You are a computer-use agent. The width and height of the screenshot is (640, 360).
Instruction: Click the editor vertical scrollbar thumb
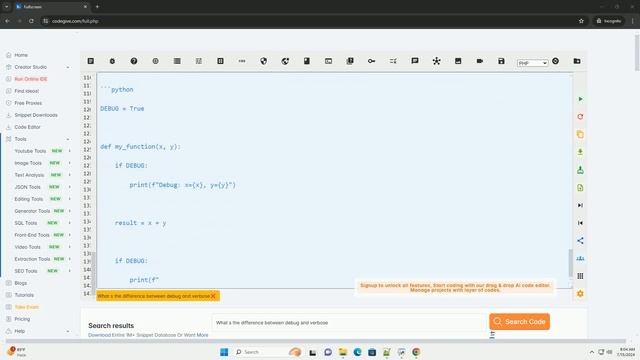click(x=571, y=262)
